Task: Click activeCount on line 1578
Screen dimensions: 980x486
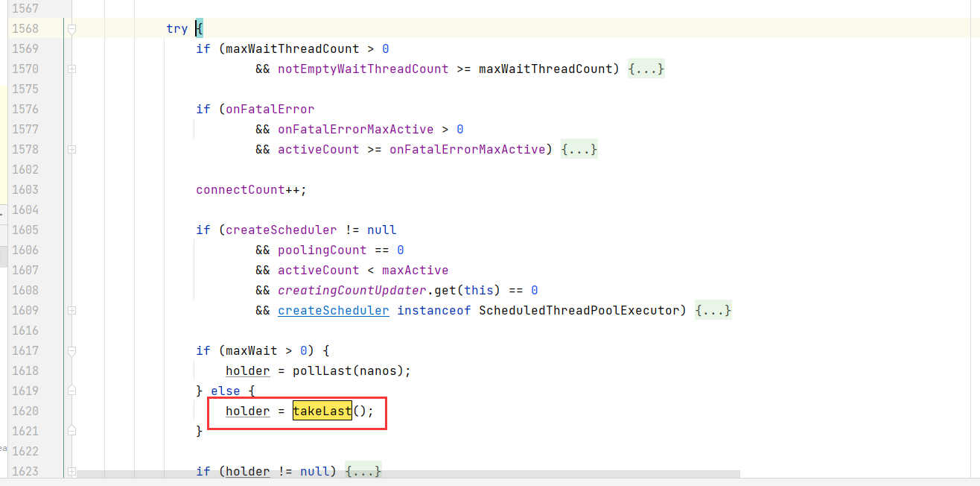Action: 318,150
